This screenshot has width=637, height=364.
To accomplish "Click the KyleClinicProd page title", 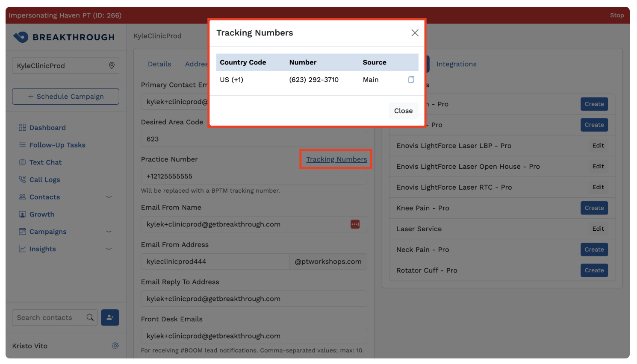I will click(157, 36).
